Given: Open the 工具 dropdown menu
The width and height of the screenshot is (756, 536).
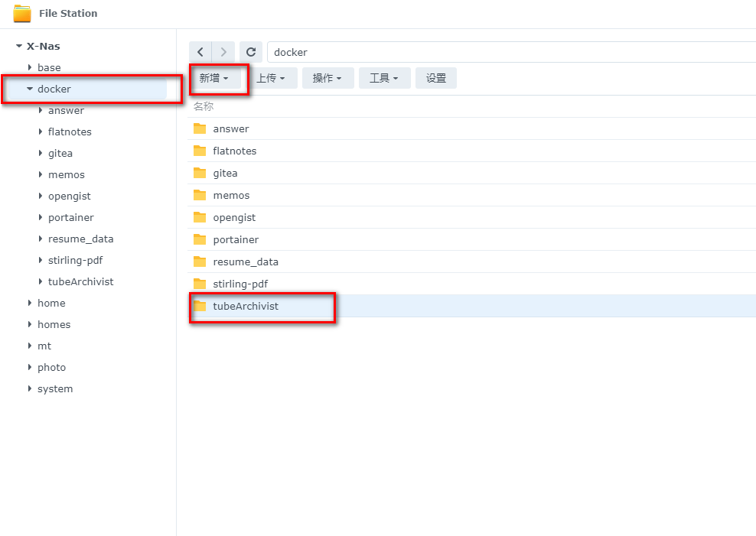Looking at the screenshot, I should (x=384, y=78).
